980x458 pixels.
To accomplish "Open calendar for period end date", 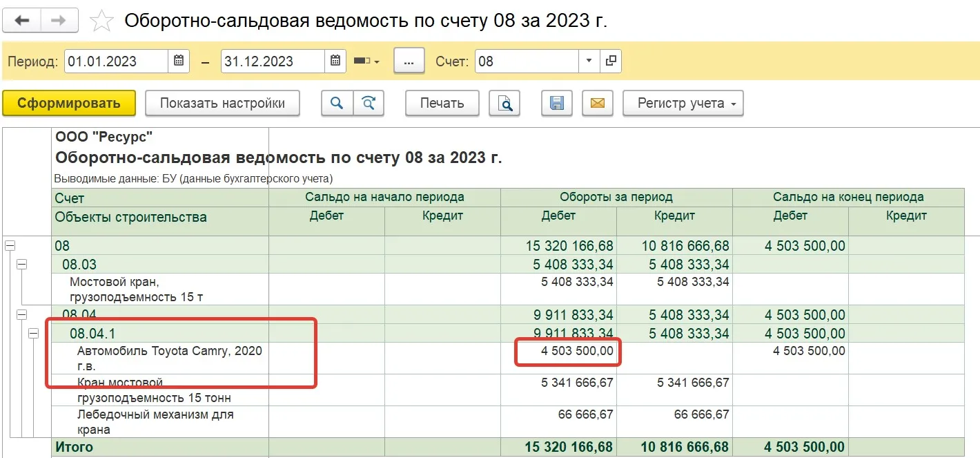I will coord(335,61).
